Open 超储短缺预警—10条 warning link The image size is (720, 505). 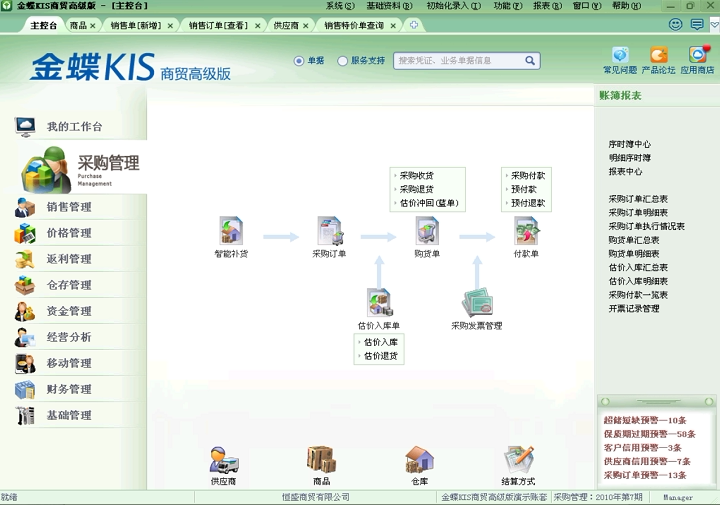pos(645,420)
